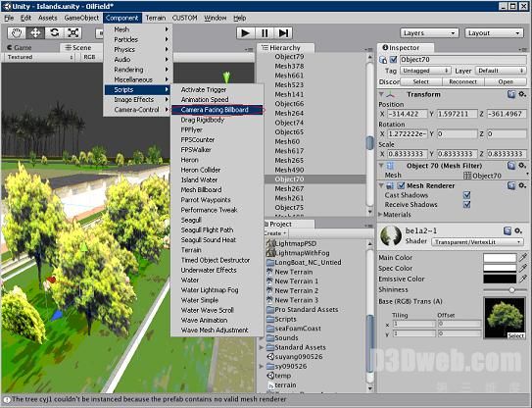Click the Open prefab button

[x=506, y=81]
